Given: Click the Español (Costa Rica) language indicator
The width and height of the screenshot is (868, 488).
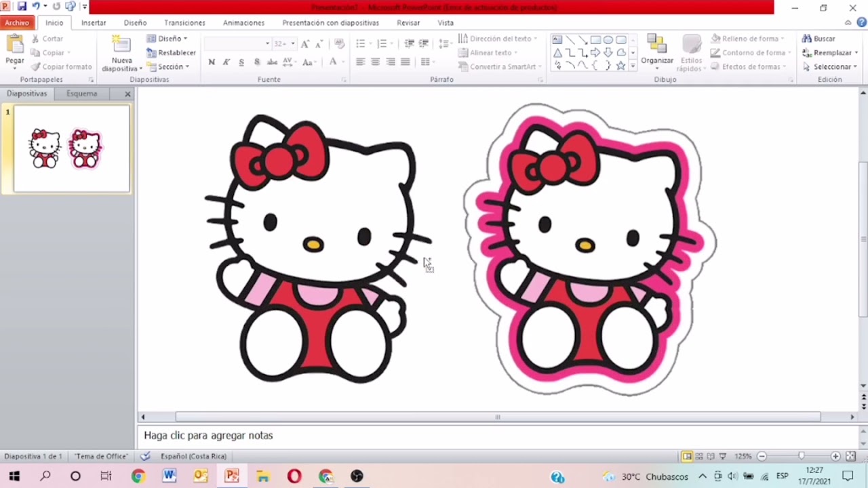Looking at the screenshot, I should 193,456.
